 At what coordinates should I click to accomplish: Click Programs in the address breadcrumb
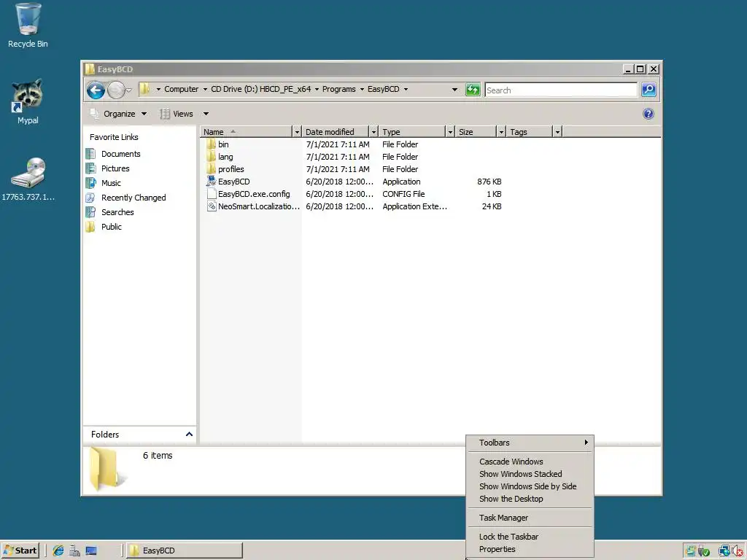[338, 89]
